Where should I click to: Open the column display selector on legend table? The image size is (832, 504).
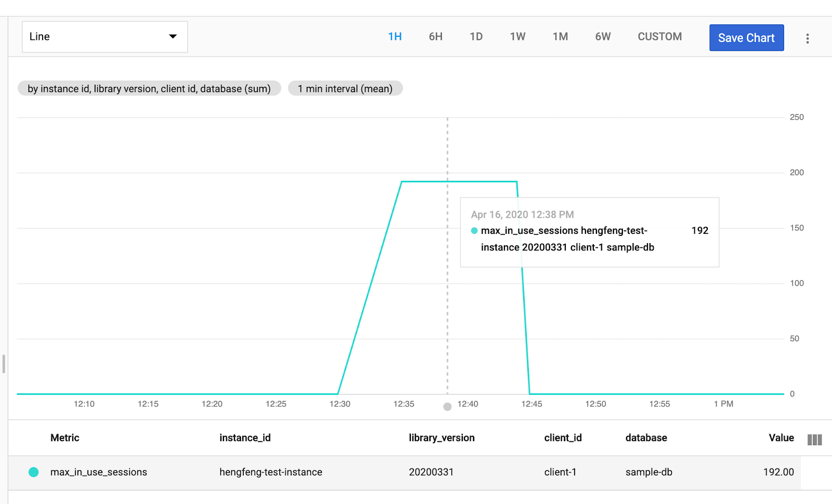click(814, 439)
